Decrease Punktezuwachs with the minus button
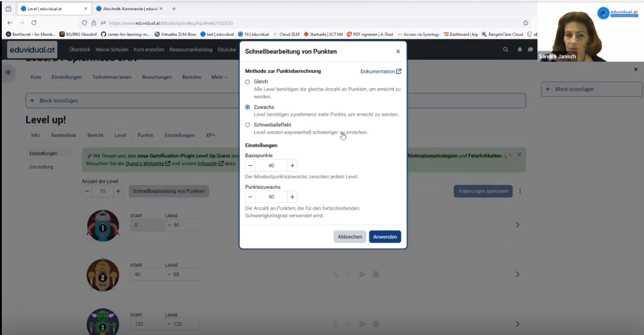644x335 pixels. click(250, 196)
